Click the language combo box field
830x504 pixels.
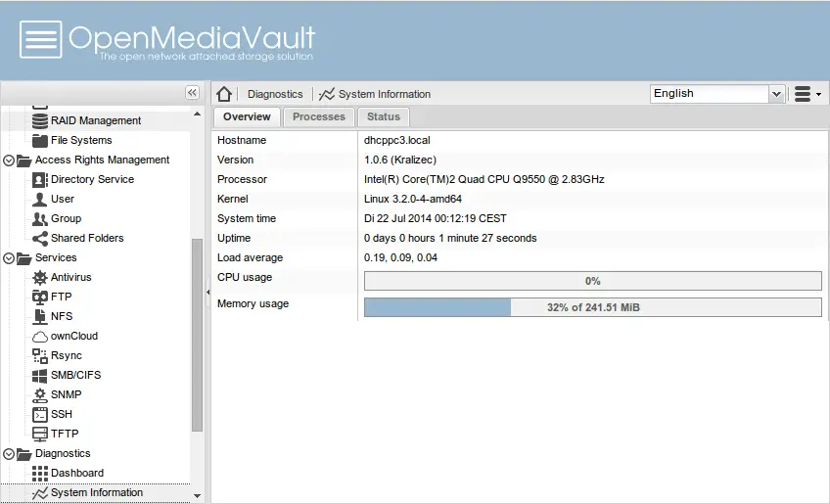pyautogui.click(x=710, y=94)
